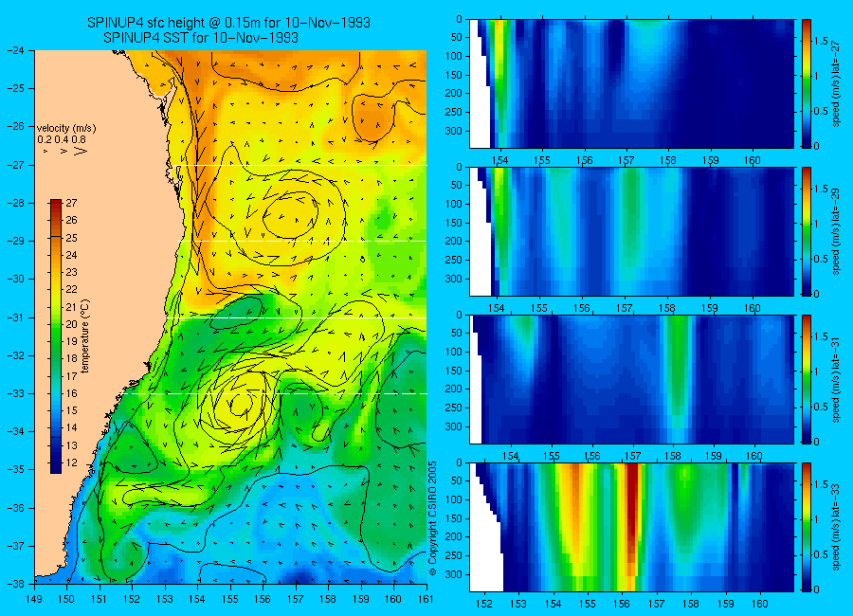Click the lat=-27 speed cross-section panel

click(x=631, y=83)
